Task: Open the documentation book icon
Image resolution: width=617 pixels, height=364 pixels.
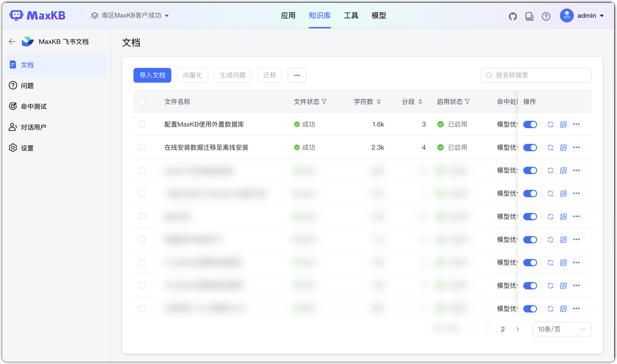Action: pos(529,16)
